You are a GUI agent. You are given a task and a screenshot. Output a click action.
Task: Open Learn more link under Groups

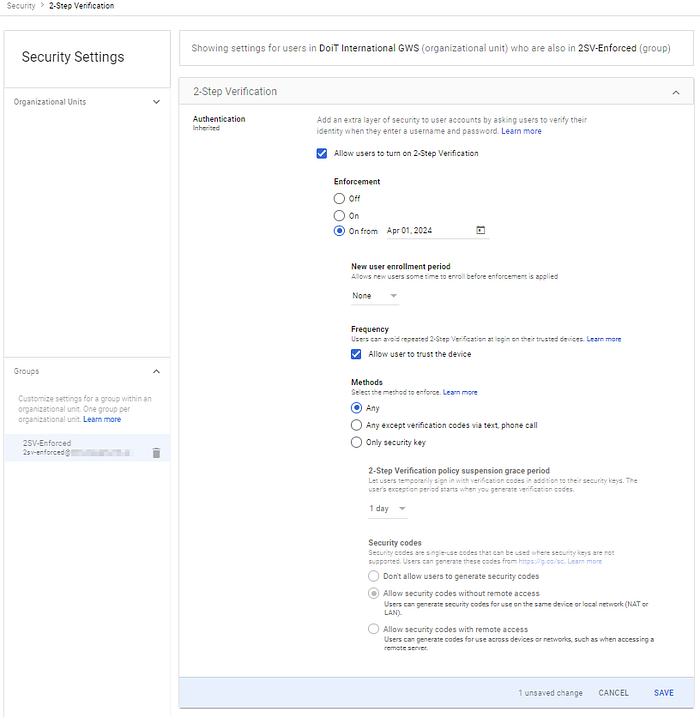click(102, 419)
